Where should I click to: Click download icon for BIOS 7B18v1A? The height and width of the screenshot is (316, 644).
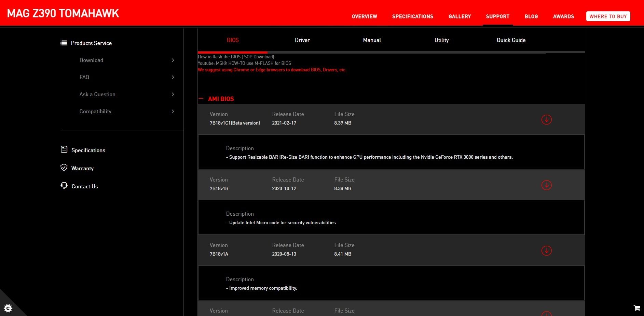[x=546, y=251]
